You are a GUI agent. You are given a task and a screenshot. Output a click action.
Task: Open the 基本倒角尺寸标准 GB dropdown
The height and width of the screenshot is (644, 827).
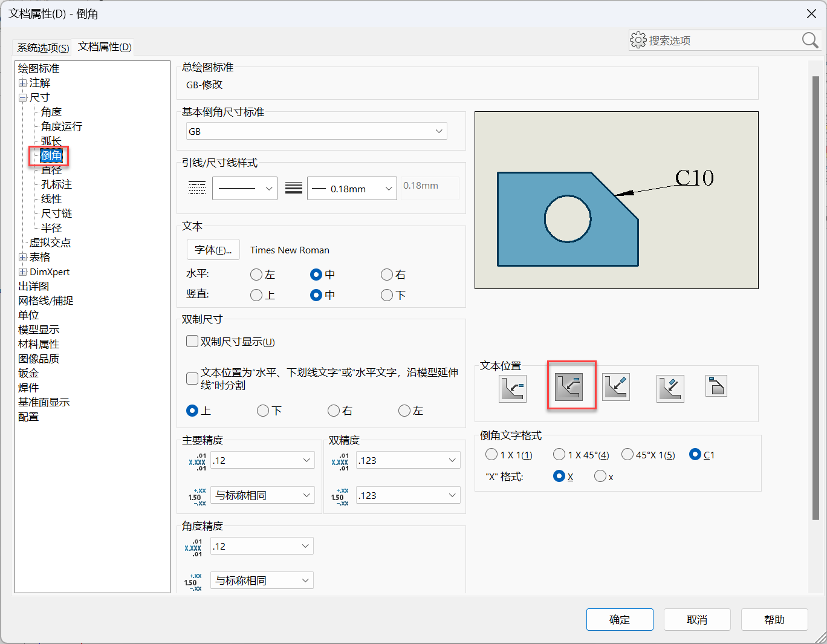pyautogui.click(x=317, y=131)
